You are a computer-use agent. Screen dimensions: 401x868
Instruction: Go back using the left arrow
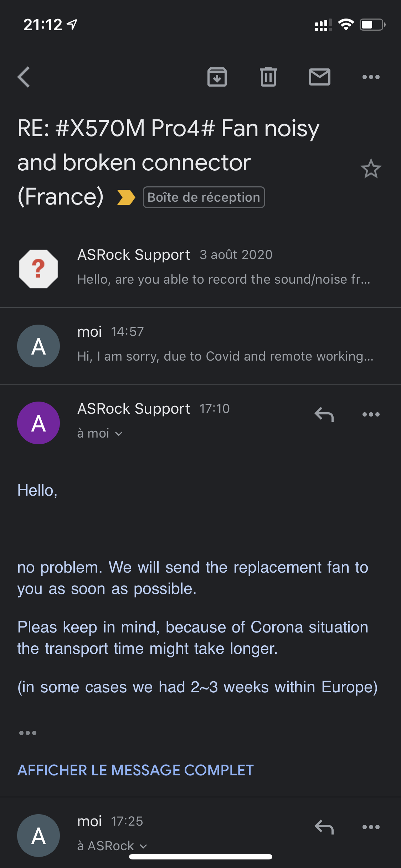click(24, 77)
